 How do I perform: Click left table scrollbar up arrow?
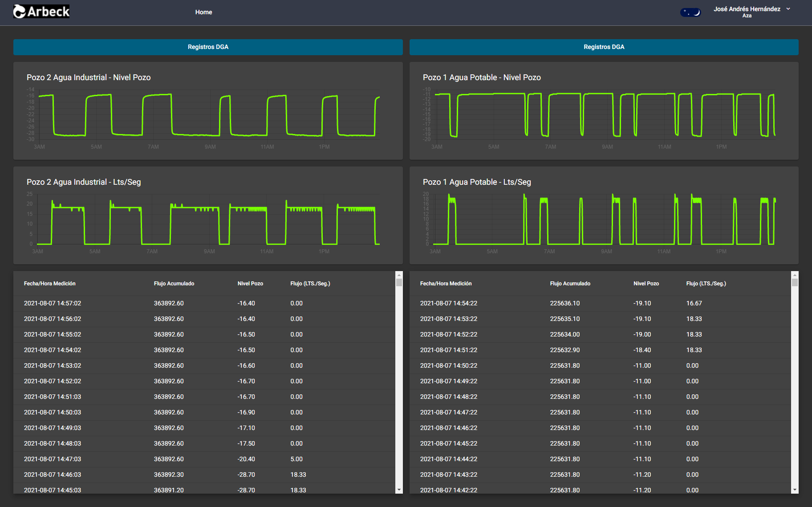[399, 275]
